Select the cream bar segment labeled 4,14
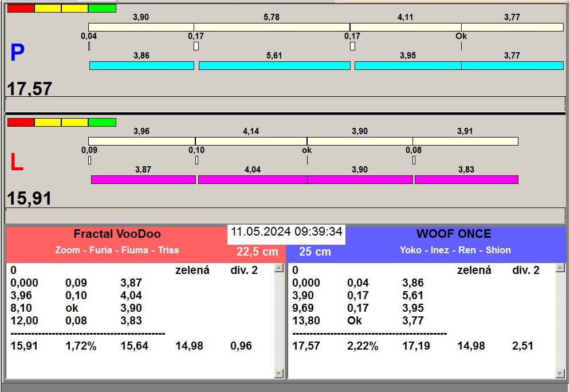 (x=251, y=141)
